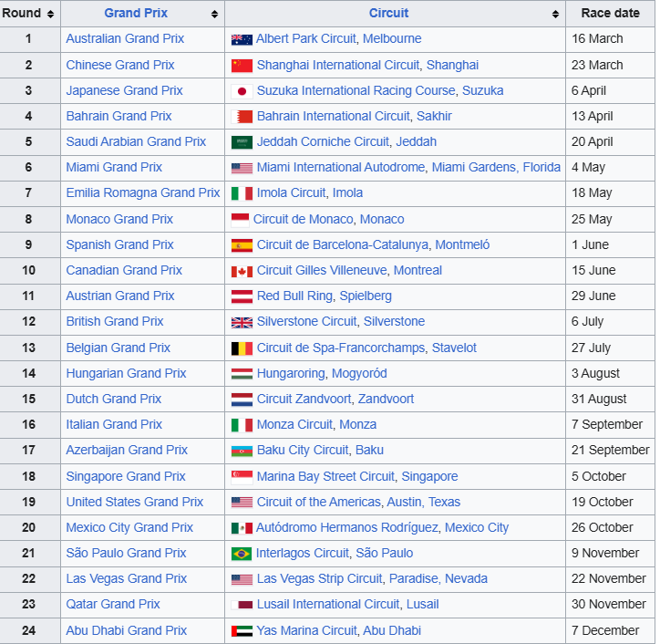
Task: Click the UAE flag beside Yas Marina Circuit
Action: [242, 631]
